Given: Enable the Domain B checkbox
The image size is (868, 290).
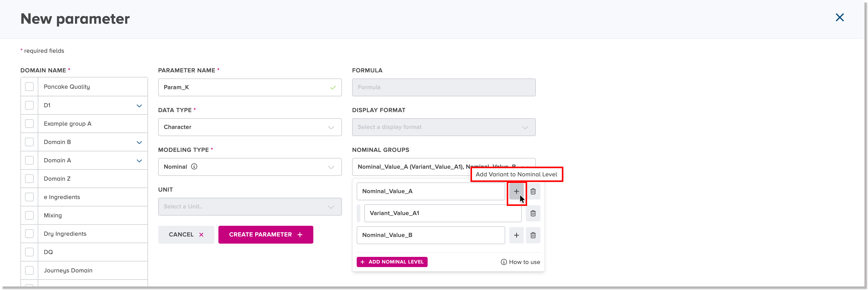Looking at the screenshot, I should click(x=29, y=142).
